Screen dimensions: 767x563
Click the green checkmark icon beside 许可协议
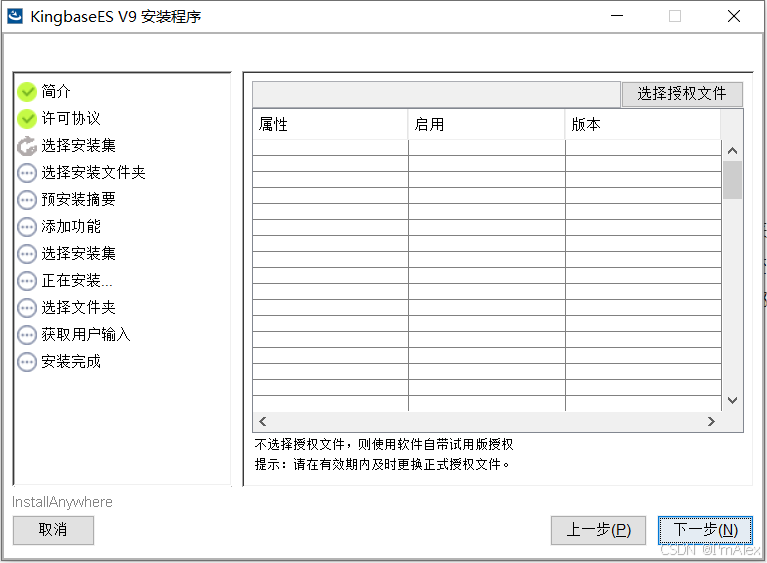click(27, 118)
